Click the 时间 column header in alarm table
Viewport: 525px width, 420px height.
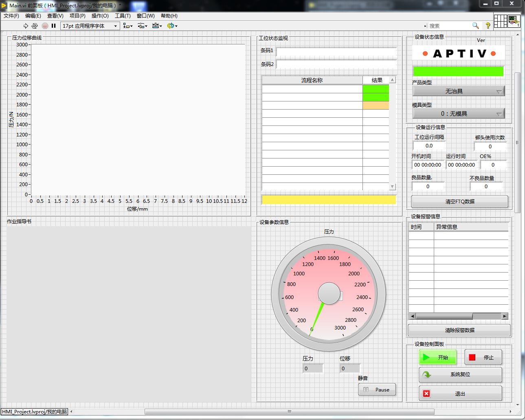coord(421,227)
